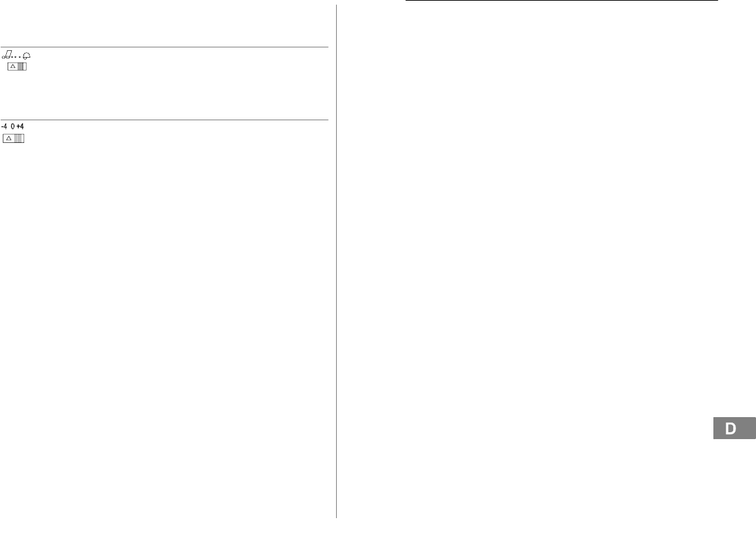Click the horizontal rule above the music notes
756x558 pixels.
tap(164, 47)
